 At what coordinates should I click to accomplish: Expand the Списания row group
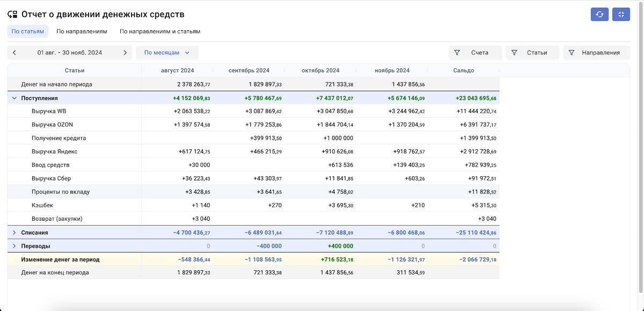tap(14, 233)
